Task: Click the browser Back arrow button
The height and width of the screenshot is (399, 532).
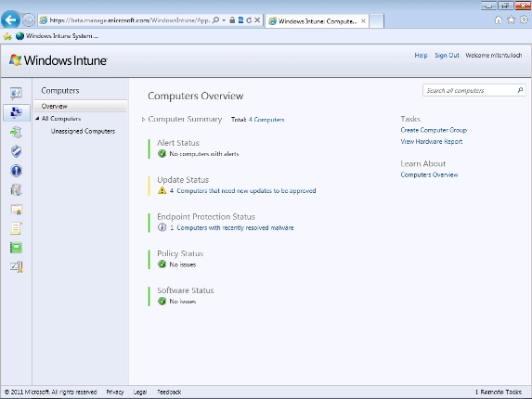Action: click(10, 19)
